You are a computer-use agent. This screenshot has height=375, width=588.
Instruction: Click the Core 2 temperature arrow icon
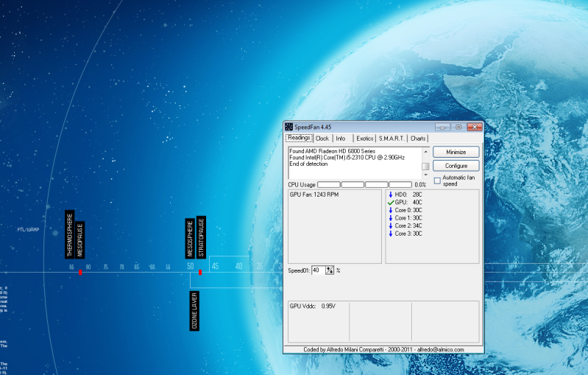pyautogui.click(x=391, y=225)
